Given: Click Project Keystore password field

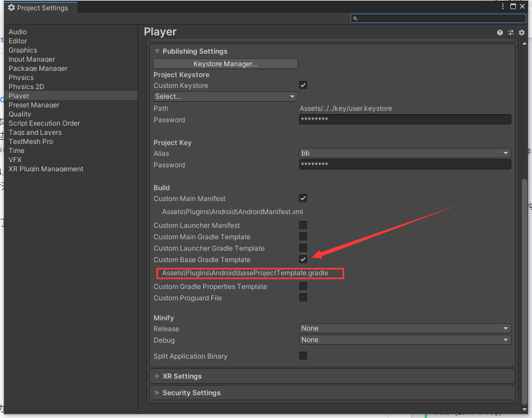Looking at the screenshot, I should (405, 119).
